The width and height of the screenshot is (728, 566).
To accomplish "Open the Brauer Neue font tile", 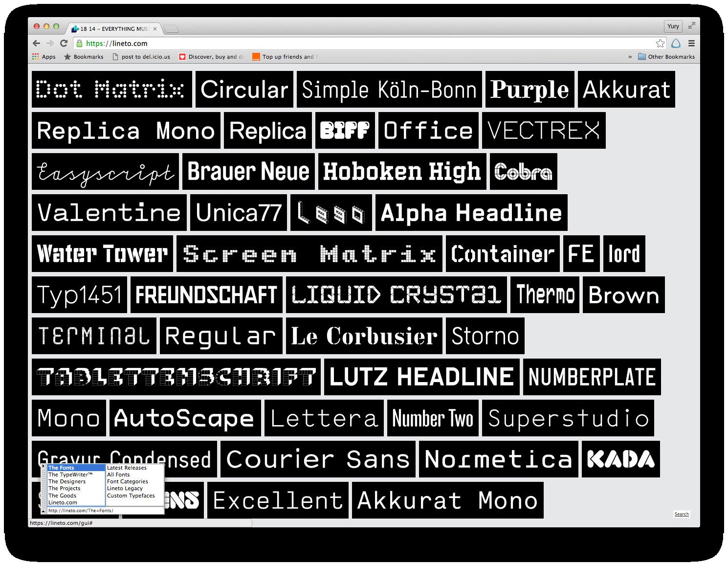I will 248,171.
